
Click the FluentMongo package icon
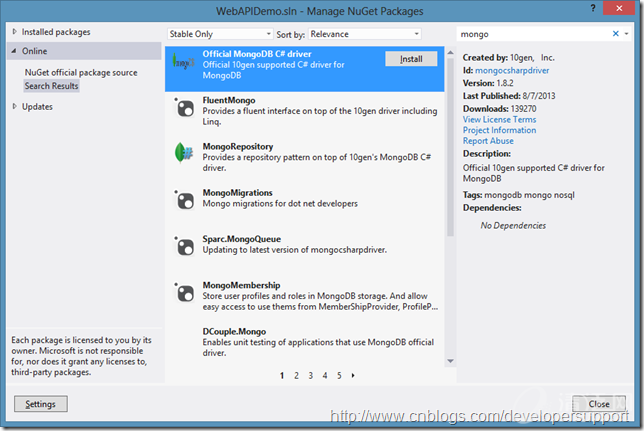pos(184,107)
